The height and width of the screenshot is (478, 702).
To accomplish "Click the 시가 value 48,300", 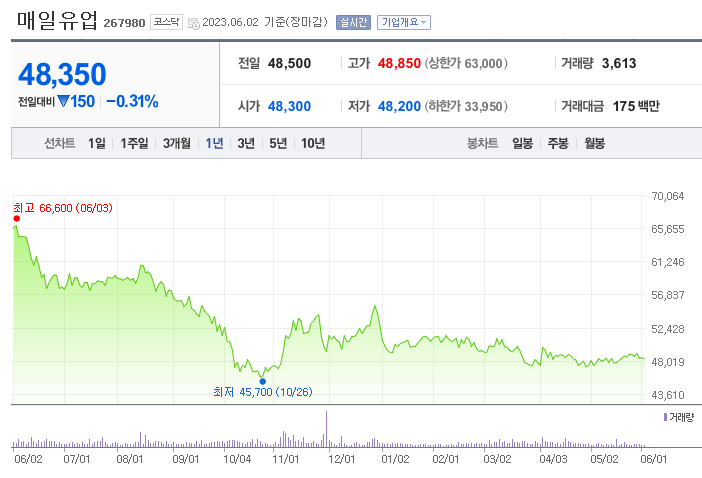I will point(289,107).
